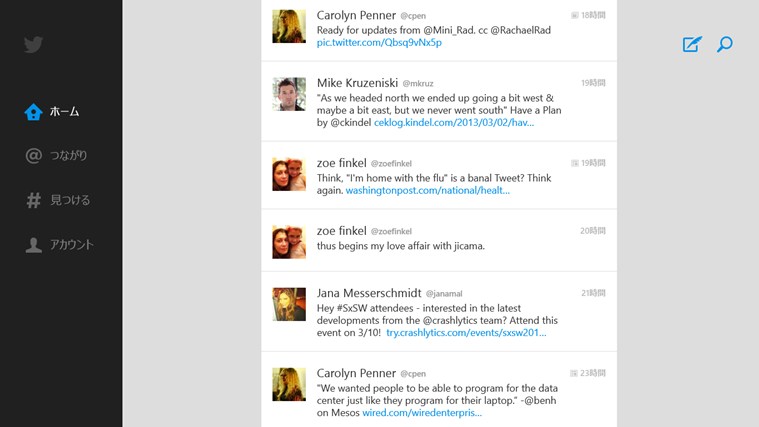Open the pic.twitter.com/Qbsq9vNx5p link
759x427 pixels.
coord(379,43)
